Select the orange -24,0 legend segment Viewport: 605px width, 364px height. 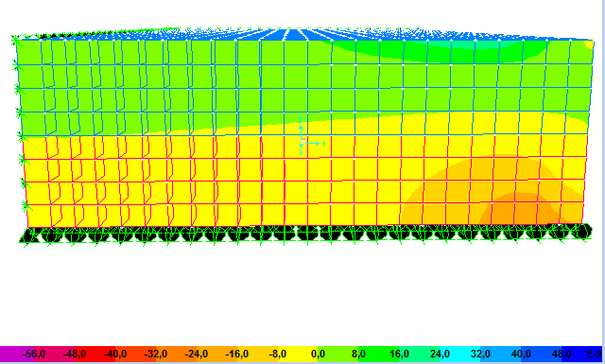pyautogui.click(x=197, y=354)
